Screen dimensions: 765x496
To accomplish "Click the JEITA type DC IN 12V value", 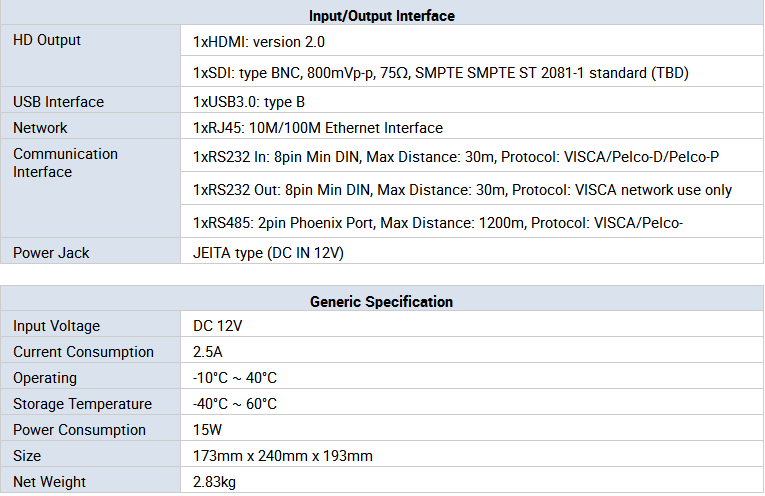I will pyautogui.click(x=268, y=253).
